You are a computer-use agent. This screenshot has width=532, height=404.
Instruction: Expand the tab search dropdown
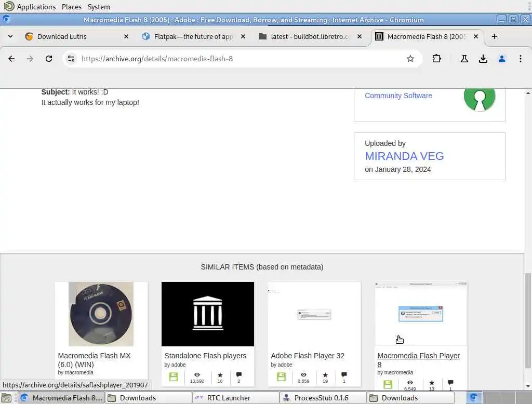10,36
